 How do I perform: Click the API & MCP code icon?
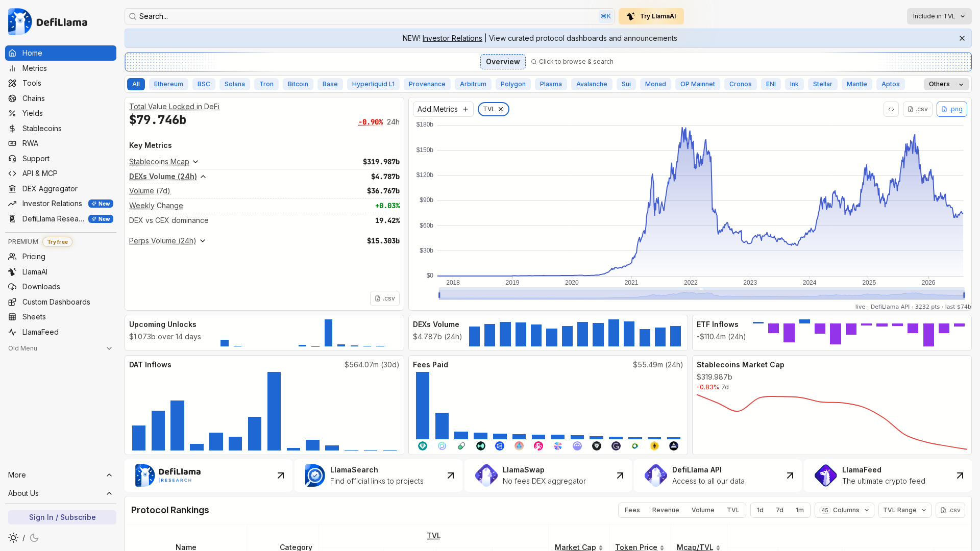coord(12,173)
